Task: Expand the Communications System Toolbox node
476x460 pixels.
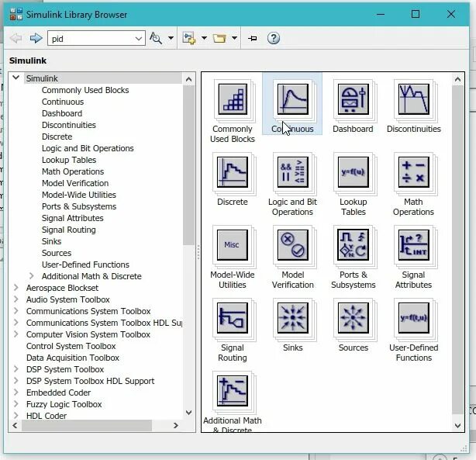Action: (x=16, y=310)
